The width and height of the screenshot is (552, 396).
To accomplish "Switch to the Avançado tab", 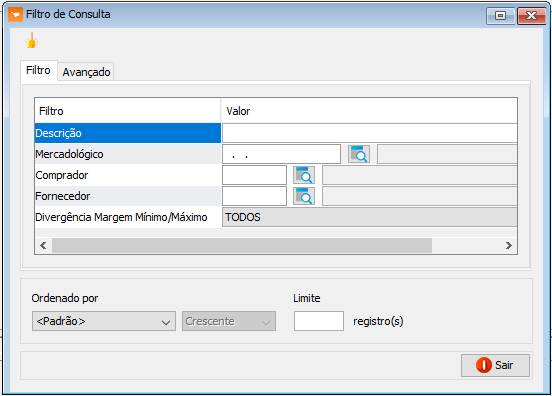I will [86, 72].
